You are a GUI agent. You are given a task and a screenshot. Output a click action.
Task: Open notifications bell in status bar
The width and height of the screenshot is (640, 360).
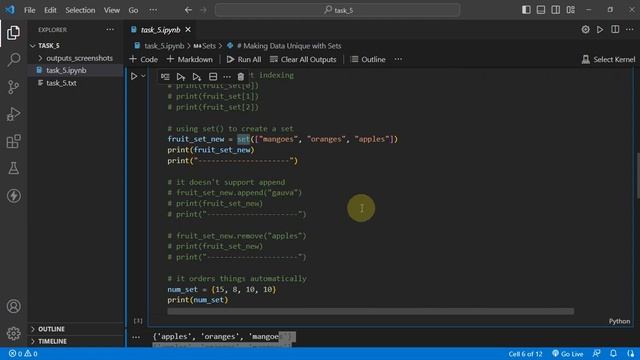pos(613,353)
